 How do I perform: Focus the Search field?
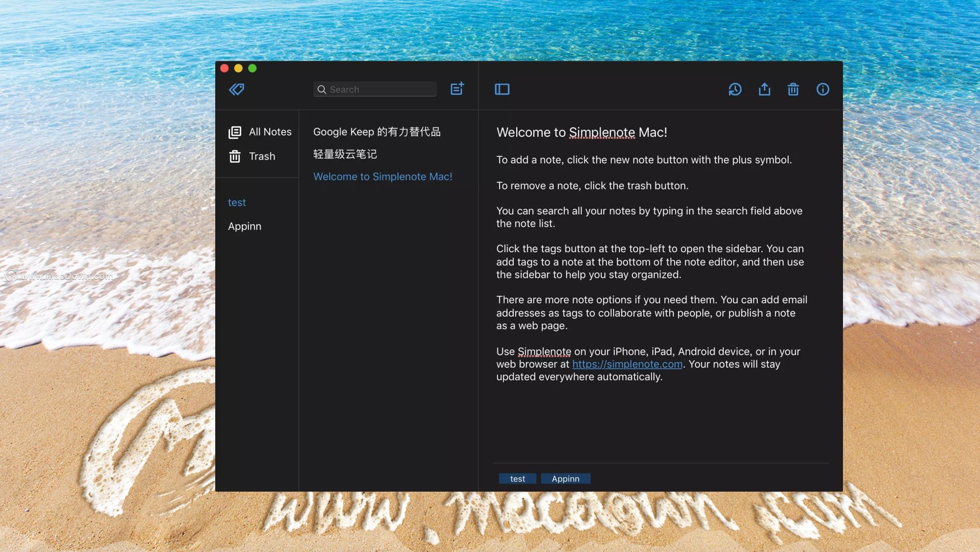[x=375, y=90]
